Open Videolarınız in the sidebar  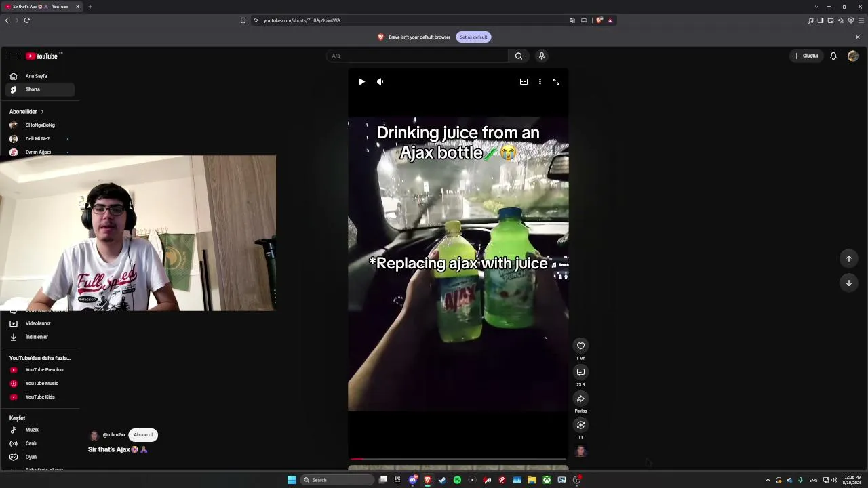tap(39, 323)
